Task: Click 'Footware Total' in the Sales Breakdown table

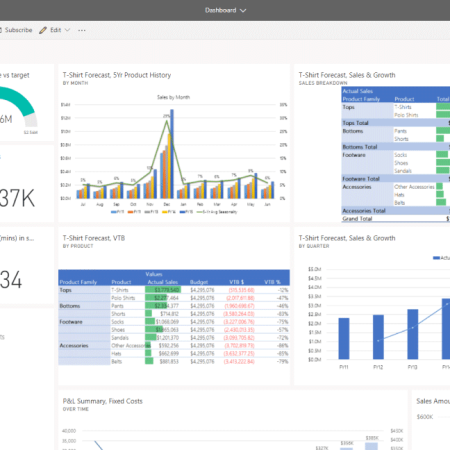Action: point(361,179)
